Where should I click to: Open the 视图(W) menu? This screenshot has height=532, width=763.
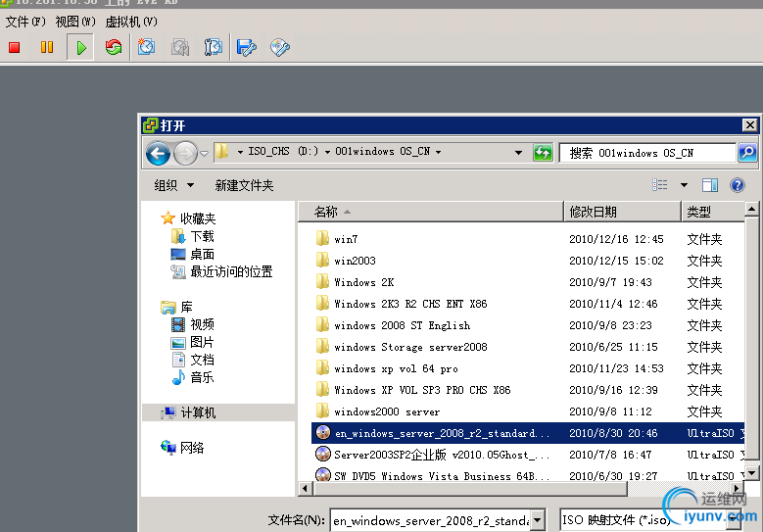75,22
